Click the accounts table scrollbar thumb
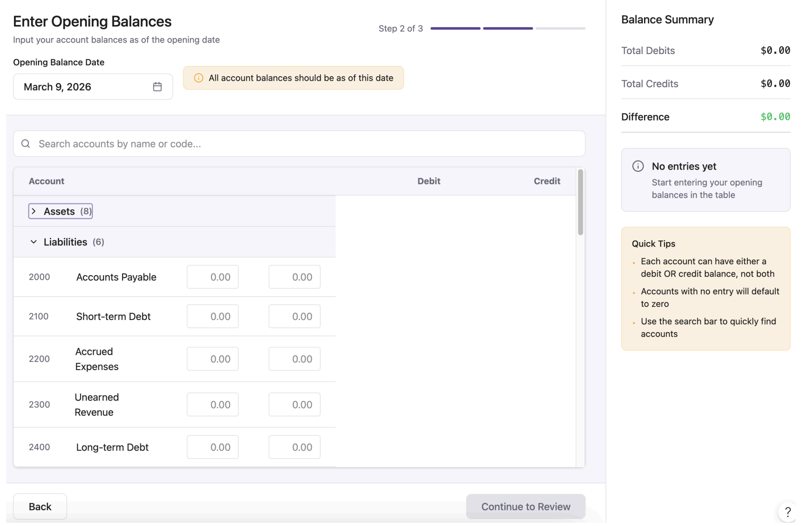The image size is (812, 526). tap(580, 202)
